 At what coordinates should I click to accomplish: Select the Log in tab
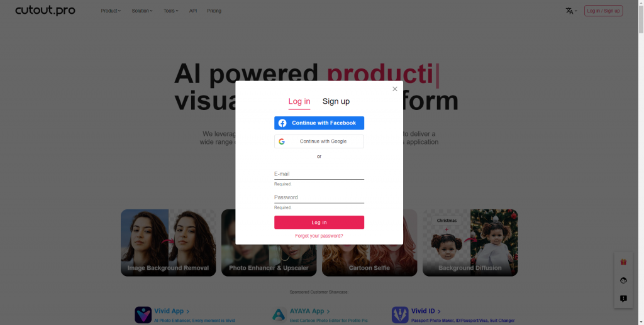(x=299, y=101)
